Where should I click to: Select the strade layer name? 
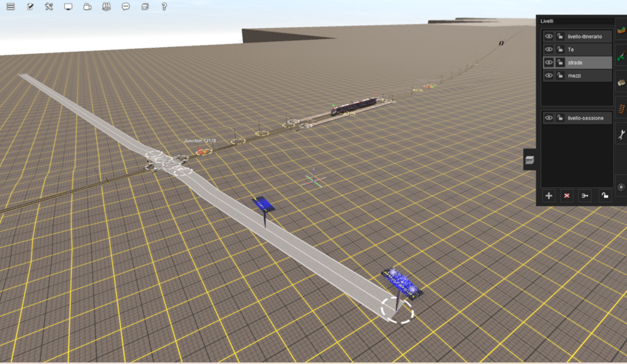pyautogui.click(x=575, y=63)
